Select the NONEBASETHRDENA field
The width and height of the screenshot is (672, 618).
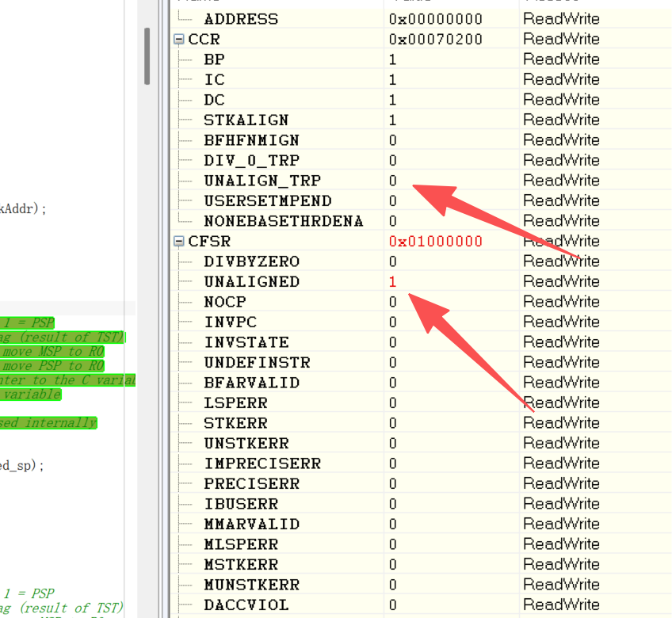(x=283, y=221)
